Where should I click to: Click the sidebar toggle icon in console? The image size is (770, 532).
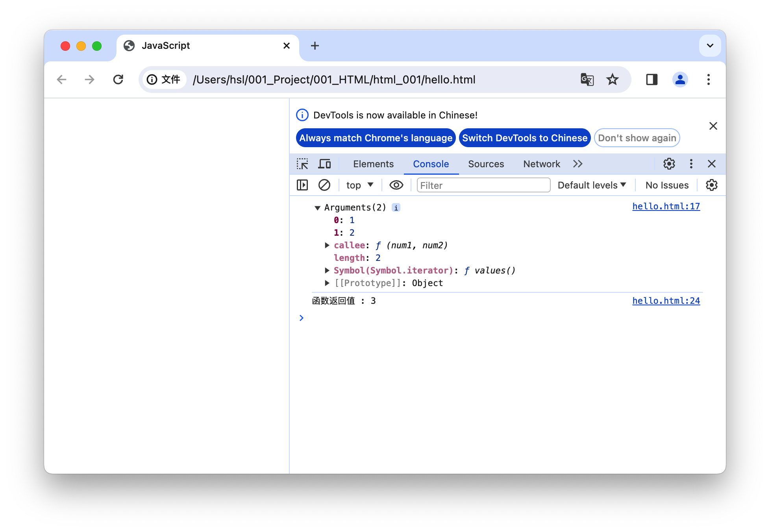click(304, 185)
